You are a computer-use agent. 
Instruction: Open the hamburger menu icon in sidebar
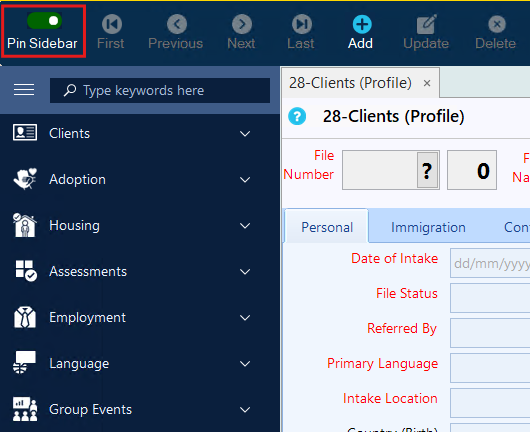(24, 90)
